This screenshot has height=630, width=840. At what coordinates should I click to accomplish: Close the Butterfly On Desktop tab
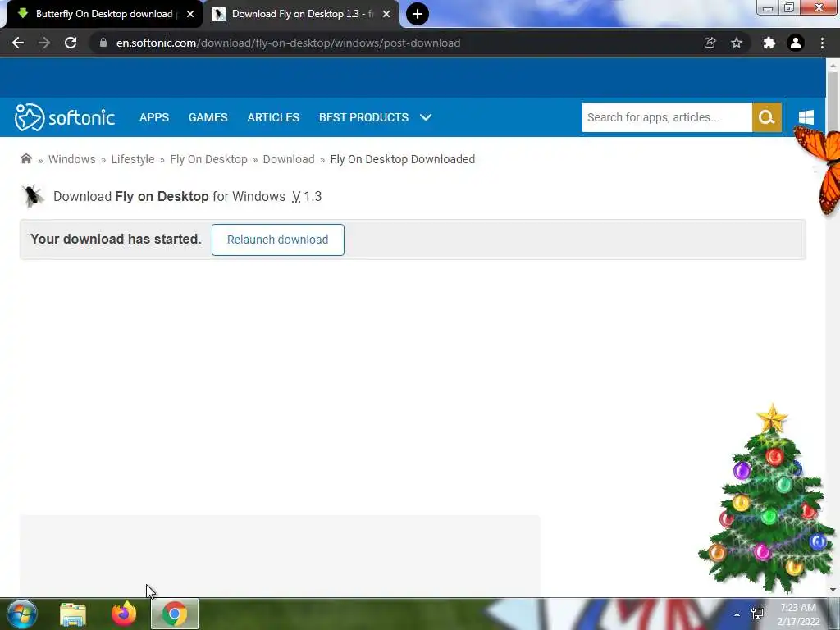pyautogui.click(x=190, y=14)
